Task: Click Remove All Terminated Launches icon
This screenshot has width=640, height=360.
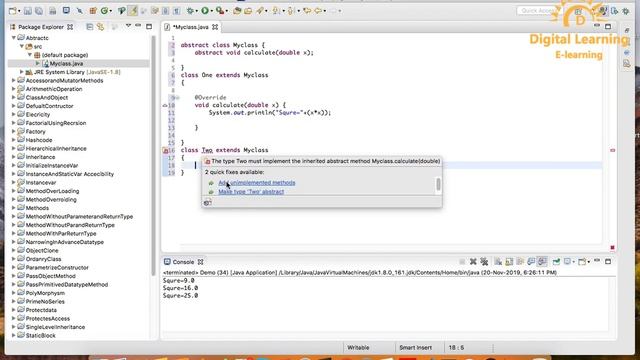Action: click(x=484, y=262)
